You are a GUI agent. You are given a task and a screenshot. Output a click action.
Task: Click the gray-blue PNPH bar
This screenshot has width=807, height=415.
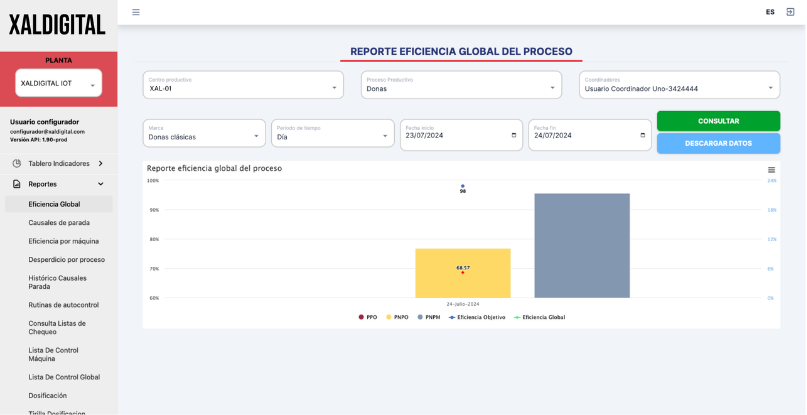[582, 246]
